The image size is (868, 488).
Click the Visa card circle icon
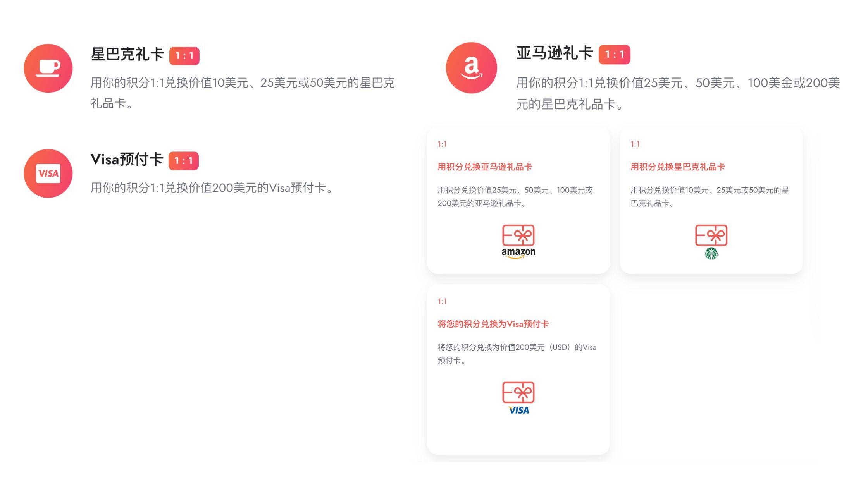(x=48, y=173)
